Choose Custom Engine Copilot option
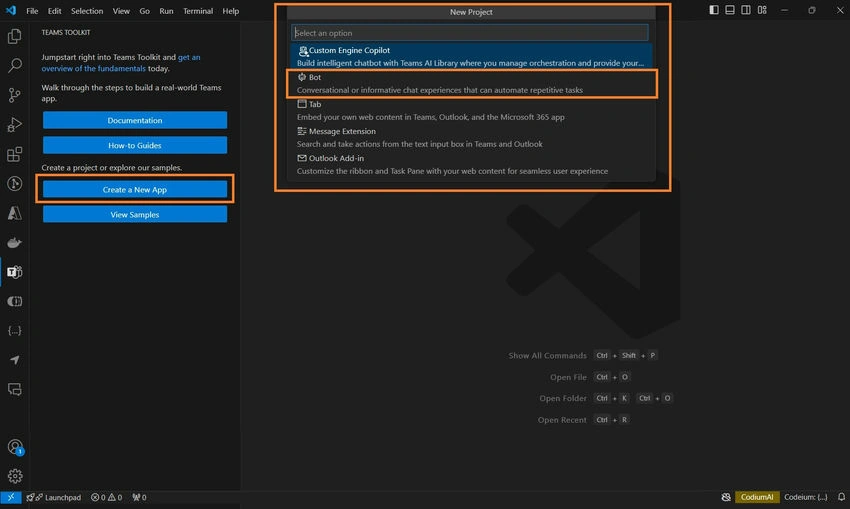This screenshot has height=509, width=850. [471, 56]
